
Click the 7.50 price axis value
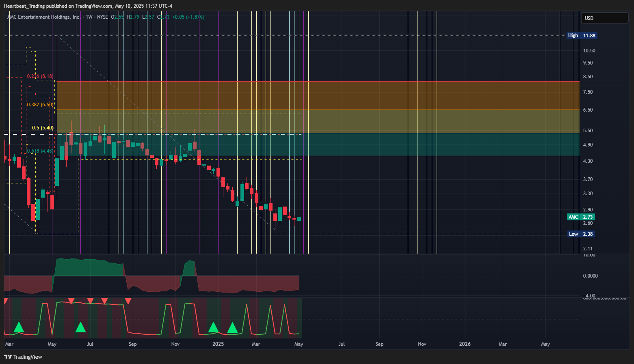[x=588, y=92]
